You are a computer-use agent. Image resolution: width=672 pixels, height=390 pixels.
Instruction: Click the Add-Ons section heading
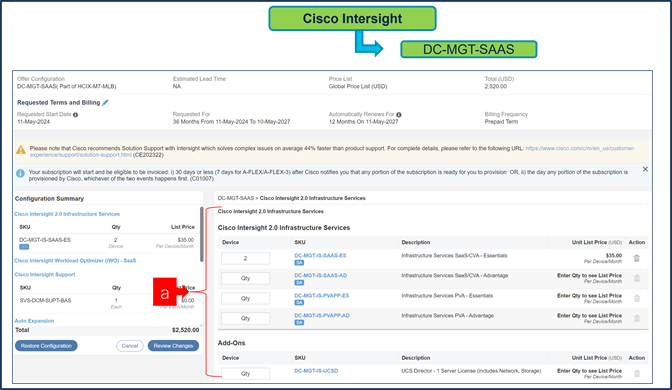231,343
